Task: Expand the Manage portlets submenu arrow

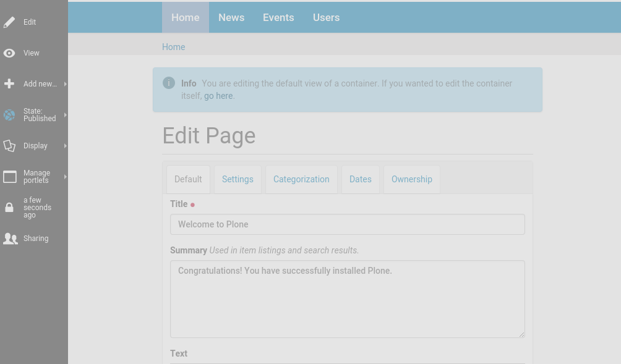Action: point(65,177)
